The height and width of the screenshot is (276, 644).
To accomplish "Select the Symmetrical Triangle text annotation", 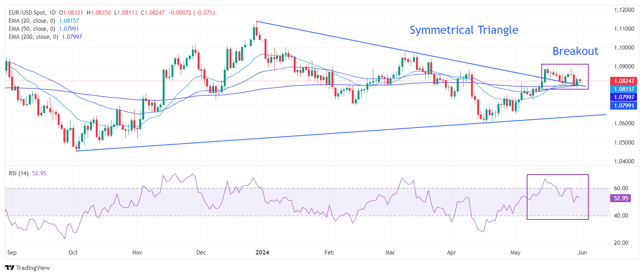I will coord(464,30).
